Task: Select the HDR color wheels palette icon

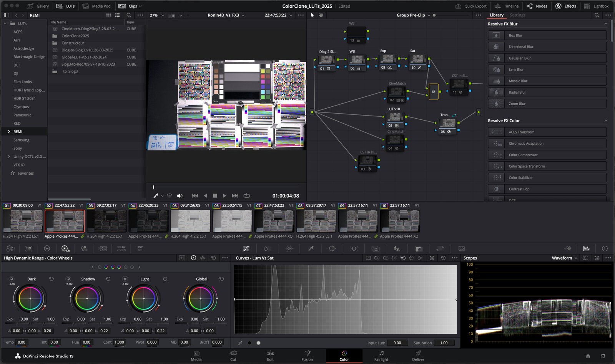Action: (65, 248)
